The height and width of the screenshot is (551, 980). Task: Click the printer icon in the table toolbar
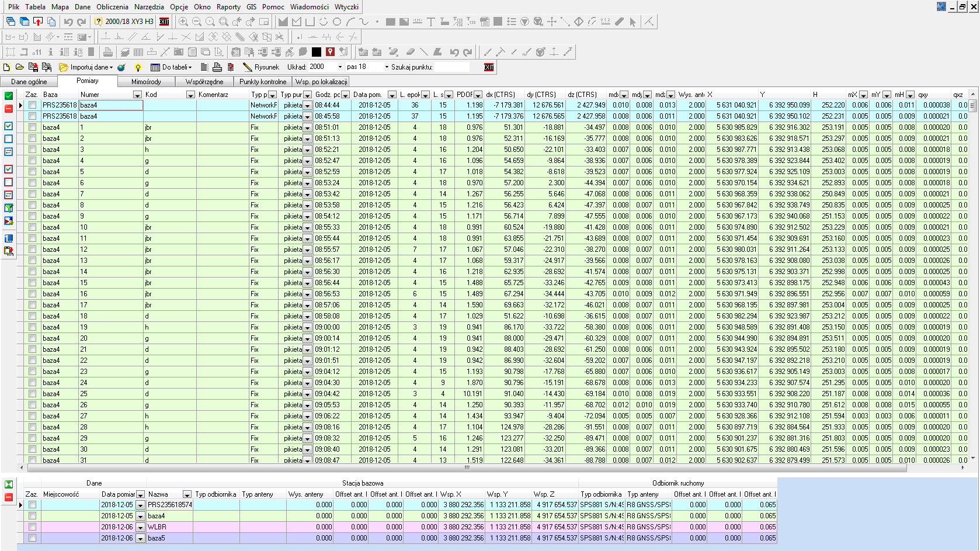point(217,67)
